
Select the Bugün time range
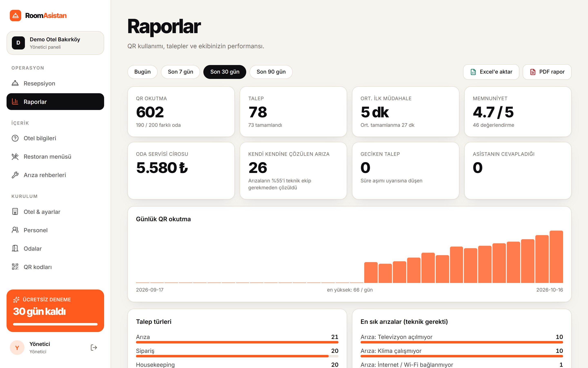coord(142,72)
